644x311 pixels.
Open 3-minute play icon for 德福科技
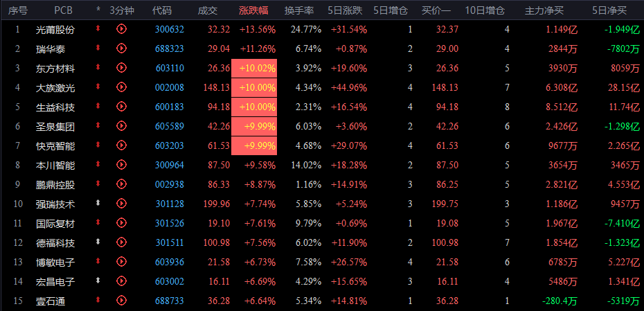[x=121, y=243]
